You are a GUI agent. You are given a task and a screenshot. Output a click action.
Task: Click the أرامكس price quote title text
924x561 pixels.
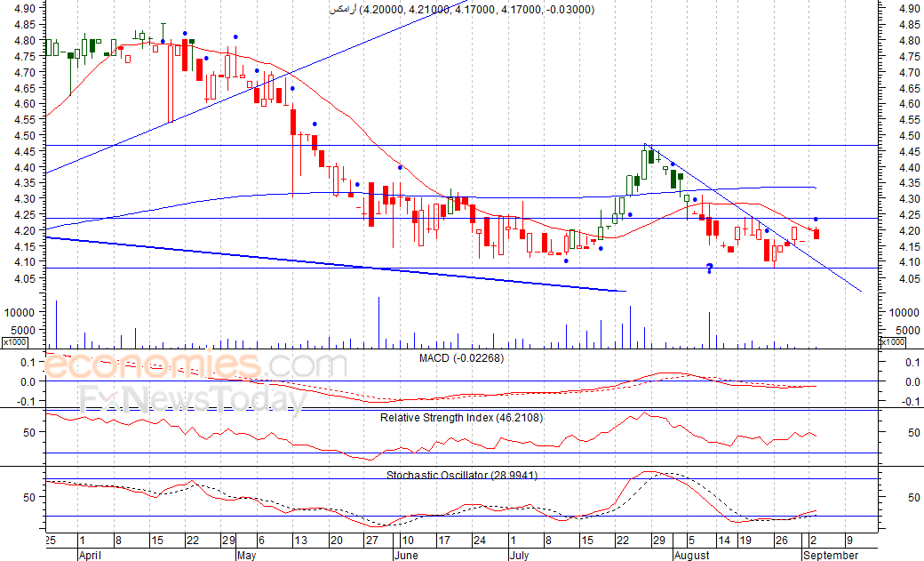461,10
